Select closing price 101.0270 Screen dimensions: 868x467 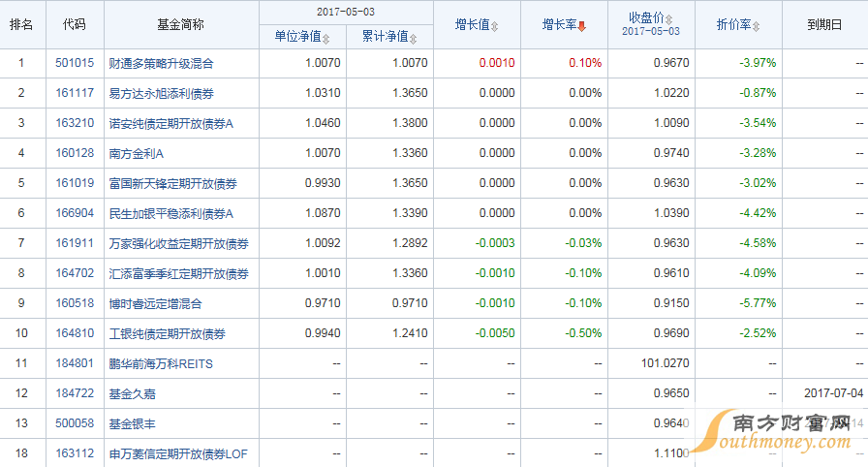click(x=666, y=363)
